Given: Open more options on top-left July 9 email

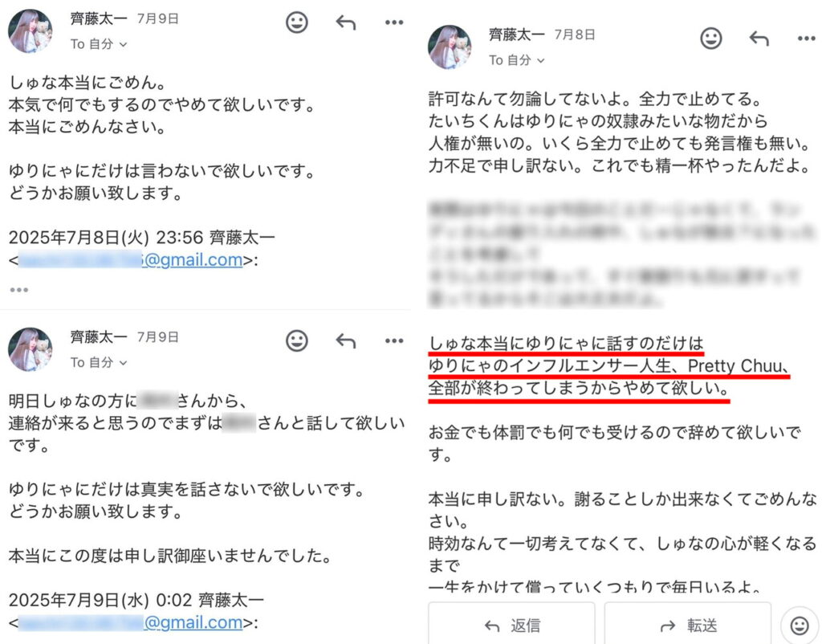Looking at the screenshot, I should point(393,22).
